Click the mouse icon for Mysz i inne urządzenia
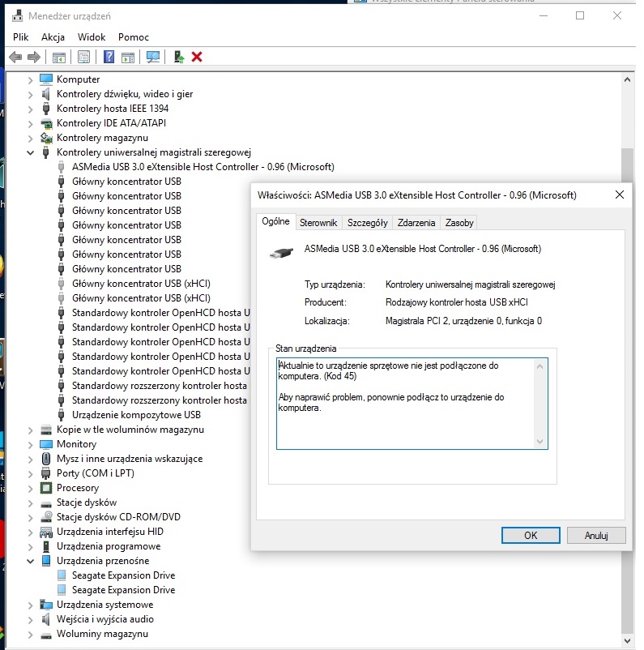Screen dimensions: 644x650 point(46,459)
